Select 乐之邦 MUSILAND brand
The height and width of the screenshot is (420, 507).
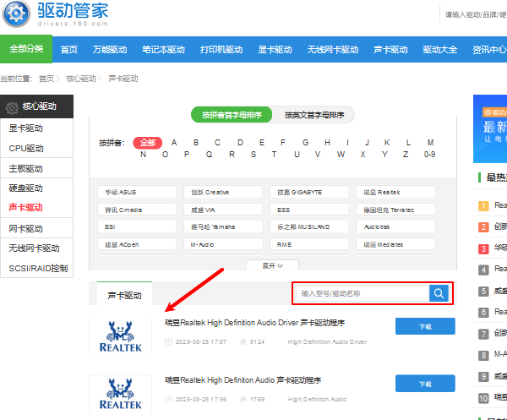[x=309, y=226]
